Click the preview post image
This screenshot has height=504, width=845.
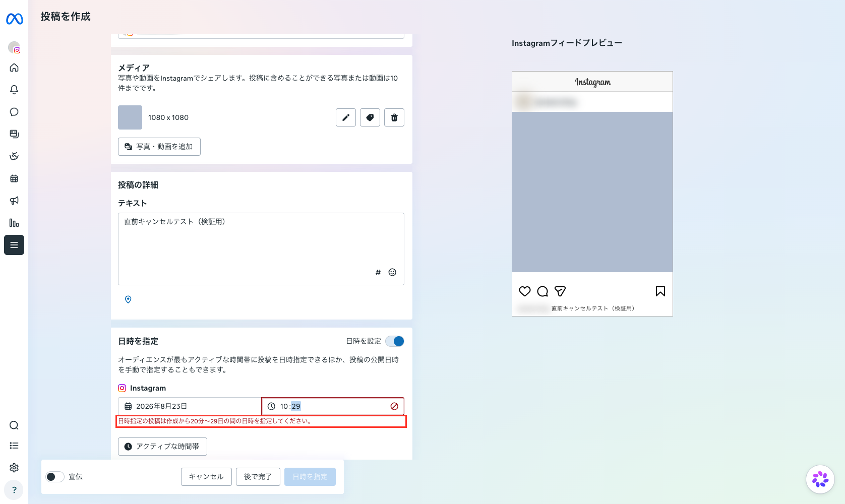pos(592,192)
